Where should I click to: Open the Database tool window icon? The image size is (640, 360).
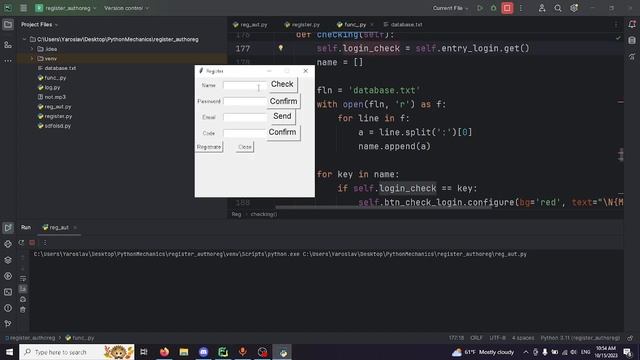[x=632, y=40]
